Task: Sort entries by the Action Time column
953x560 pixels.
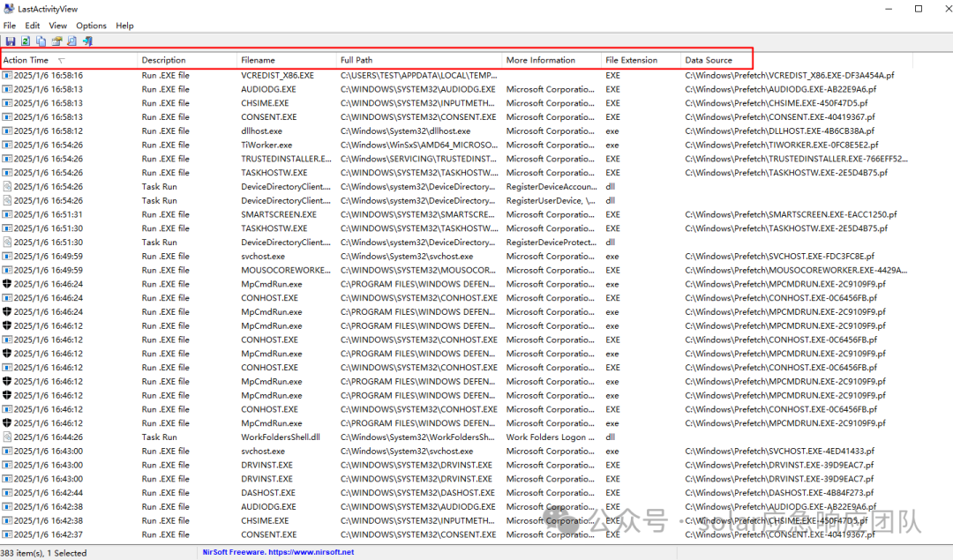Action: (x=26, y=60)
